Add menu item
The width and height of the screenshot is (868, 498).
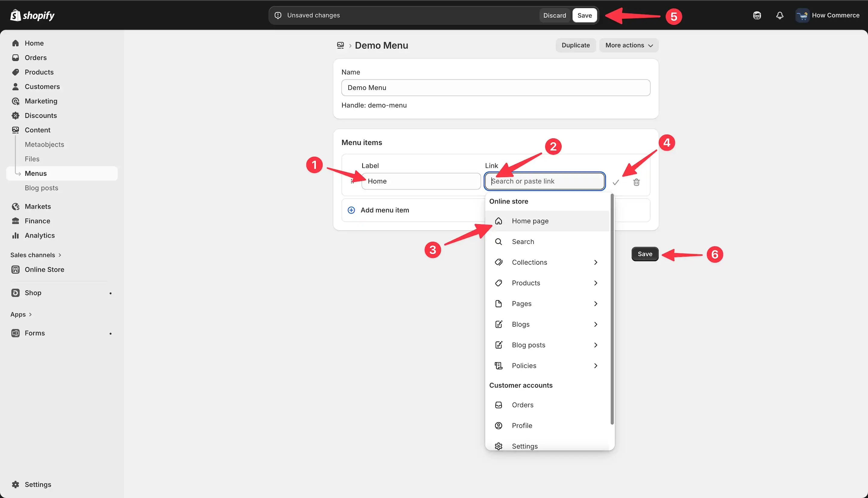385,210
